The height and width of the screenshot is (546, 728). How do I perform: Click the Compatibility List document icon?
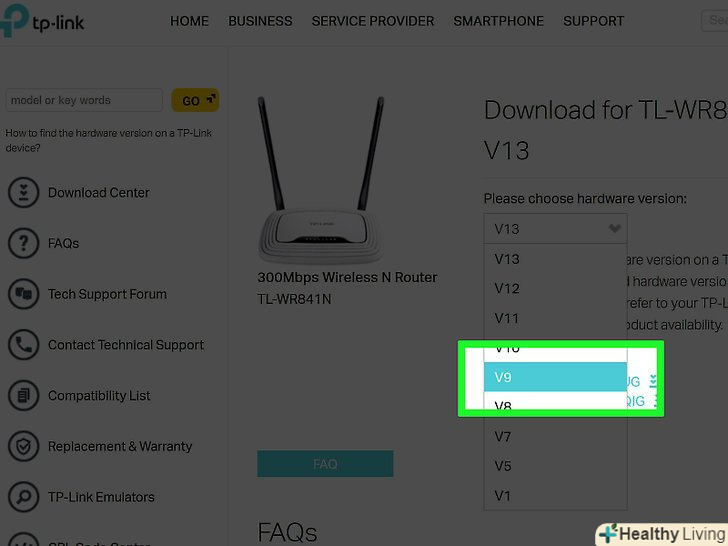click(x=23, y=396)
